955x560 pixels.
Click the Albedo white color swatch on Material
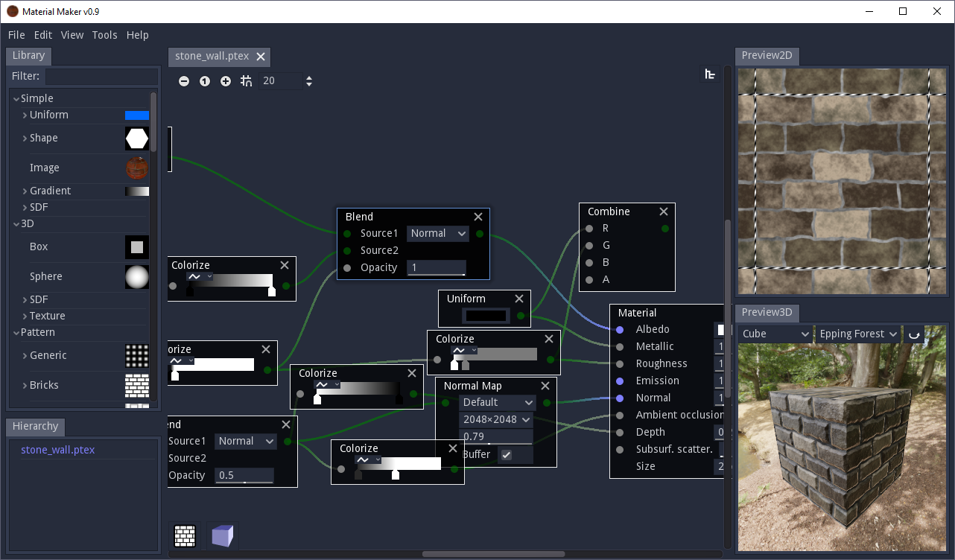pos(720,330)
